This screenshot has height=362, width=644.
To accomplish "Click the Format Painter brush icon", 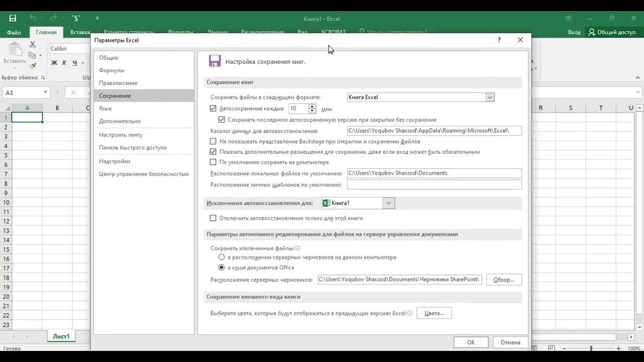I will click(x=33, y=66).
